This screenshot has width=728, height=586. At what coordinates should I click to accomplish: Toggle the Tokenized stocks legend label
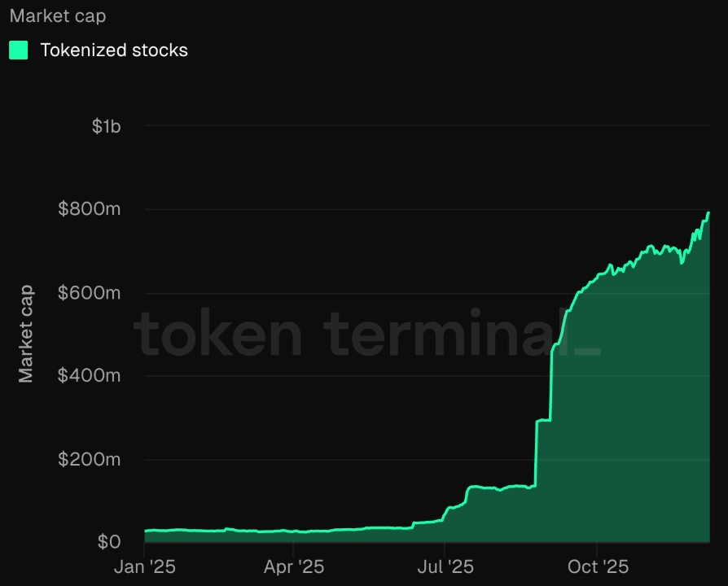(x=114, y=50)
